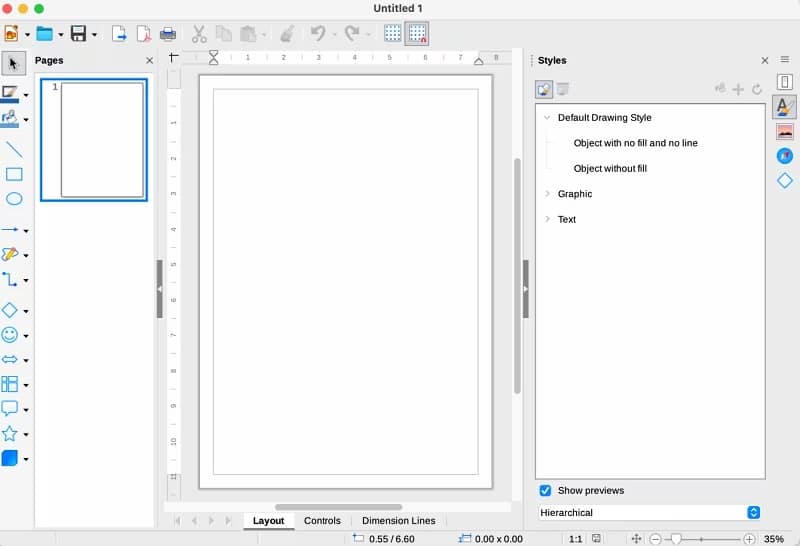Click the Open folder icon
Viewport: 800px width, 546px height.
[x=45, y=34]
